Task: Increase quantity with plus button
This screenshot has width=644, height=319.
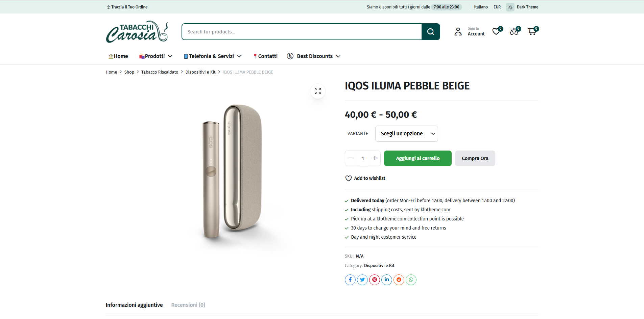Action: point(375,158)
